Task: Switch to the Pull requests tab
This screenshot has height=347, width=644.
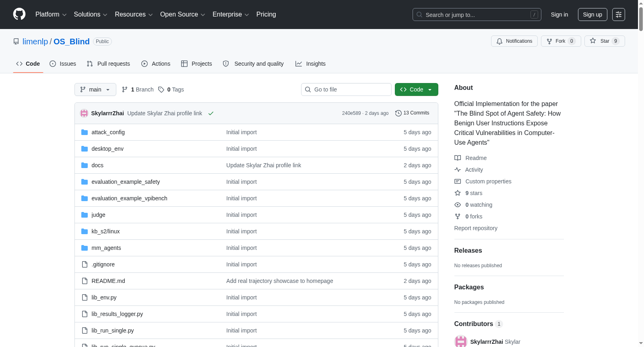Action: [x=108, y=64]
